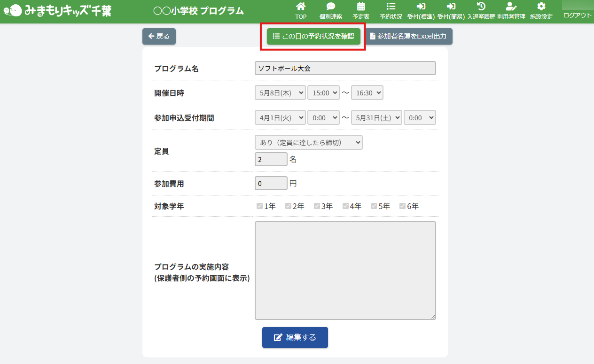Open the 予定表 calendar icon
This screenshot has width=594, height=364.
pyautogui.click(x=361, y=7)
